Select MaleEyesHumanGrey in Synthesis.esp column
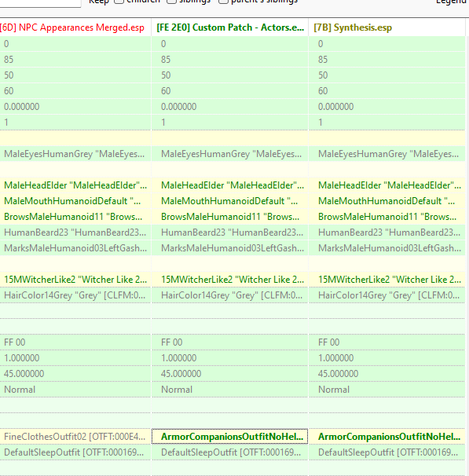Image resolution: width=469 pixels, height=476 pixels. tap(387, 154)
